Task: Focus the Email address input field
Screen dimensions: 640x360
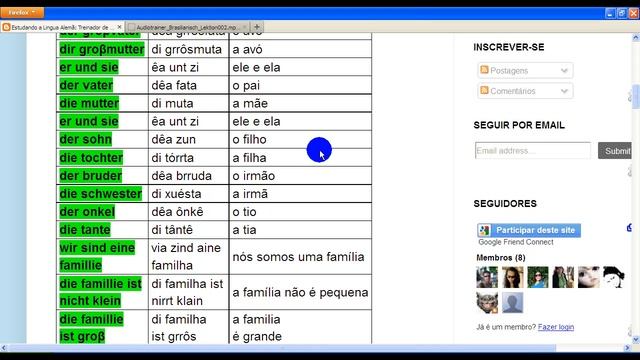Action: coord(533,151)
